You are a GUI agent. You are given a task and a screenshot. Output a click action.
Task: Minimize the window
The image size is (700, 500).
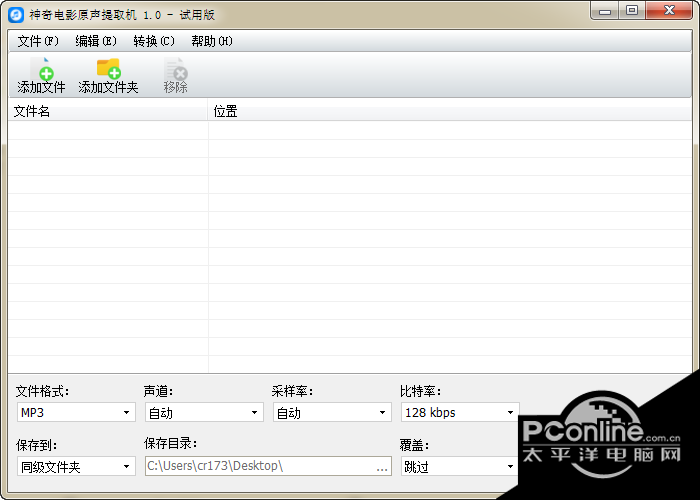[x=605, y=11]
